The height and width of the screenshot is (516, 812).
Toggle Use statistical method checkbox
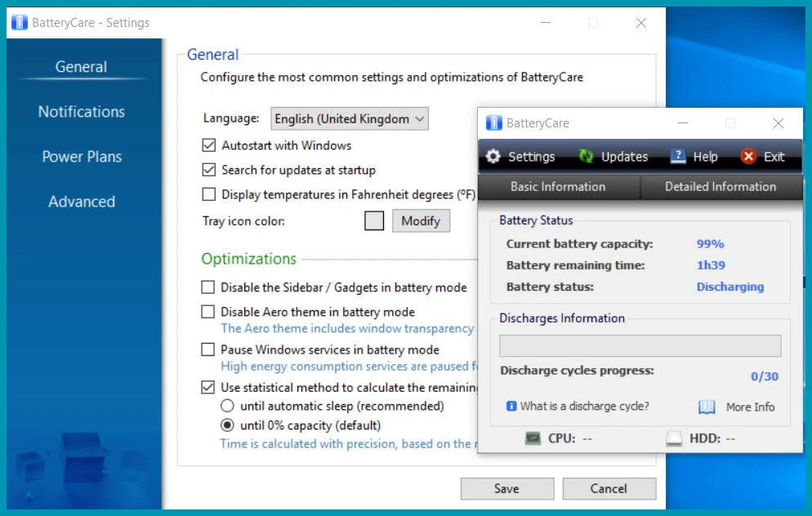207,387
